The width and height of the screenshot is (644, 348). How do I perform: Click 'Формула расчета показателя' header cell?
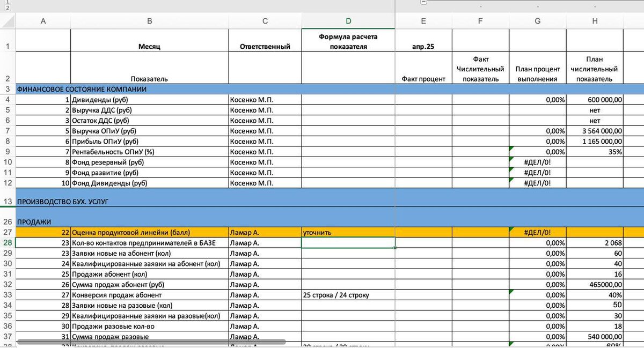point(348,40)
